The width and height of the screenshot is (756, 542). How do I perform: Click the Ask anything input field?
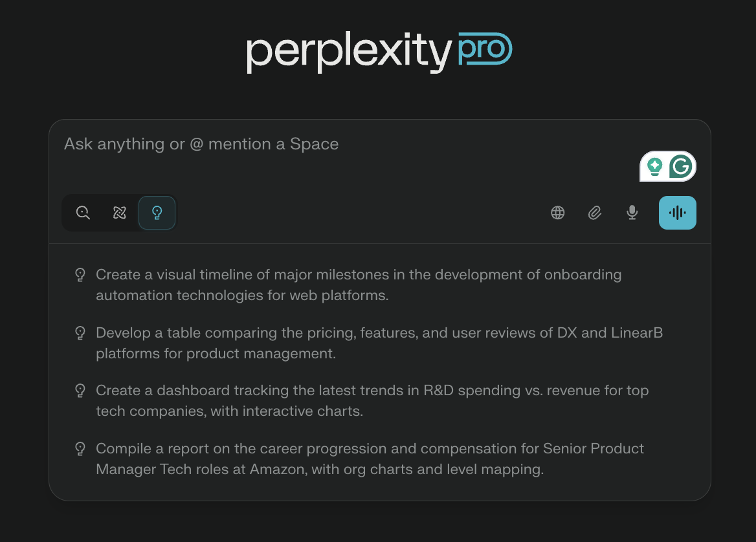point(201,144)
